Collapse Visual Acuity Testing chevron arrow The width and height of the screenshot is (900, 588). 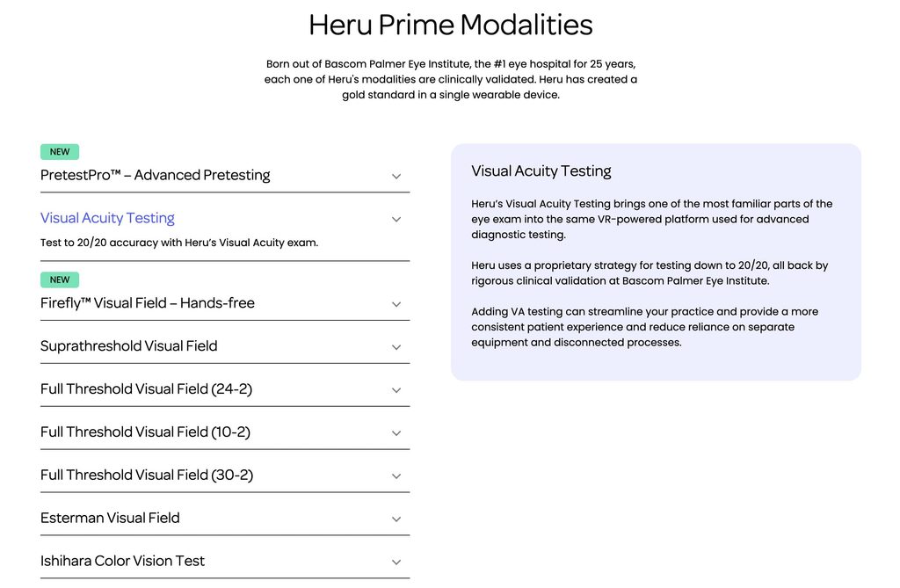[396, 220]
